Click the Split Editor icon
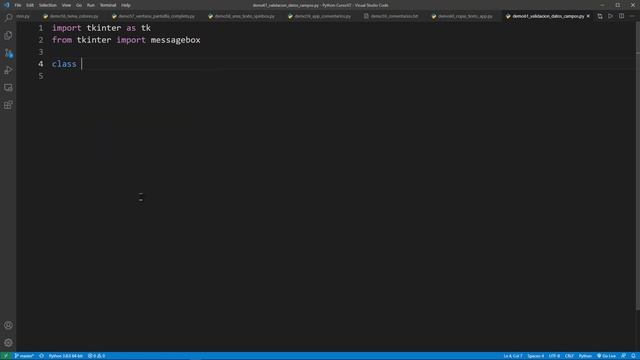The height and width of the screenshot is (360, 640). pyautogui.click(x=621, y=16)
